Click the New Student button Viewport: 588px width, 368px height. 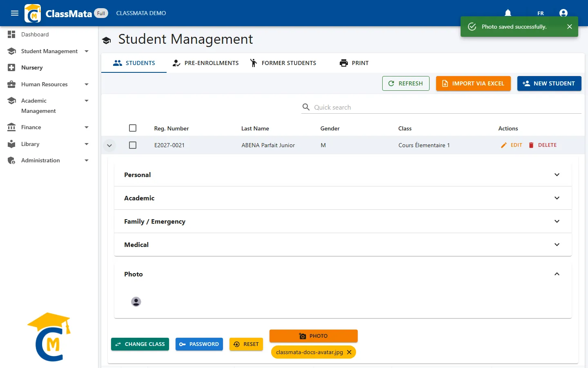click(x=549, y=83)
